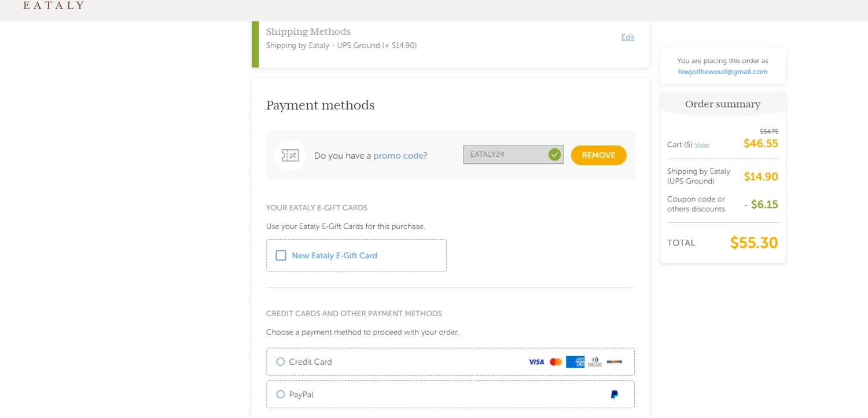Remove the applied EATALY24 promo code
The image size is (868, 418).
(x=598, y=155)
